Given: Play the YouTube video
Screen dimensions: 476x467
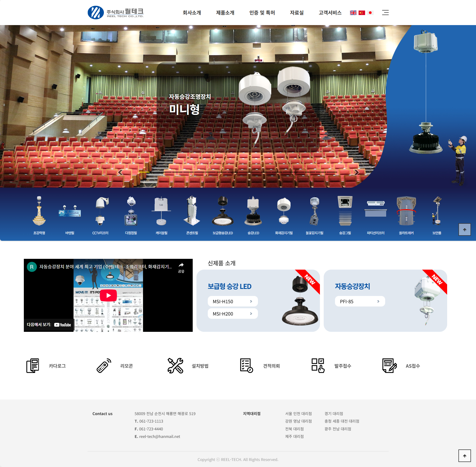Looking at the screenshot, I should [x=108, y=295].
